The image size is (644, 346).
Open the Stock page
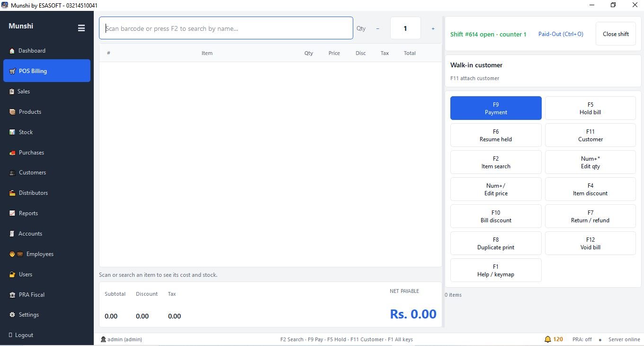[47, 132]
